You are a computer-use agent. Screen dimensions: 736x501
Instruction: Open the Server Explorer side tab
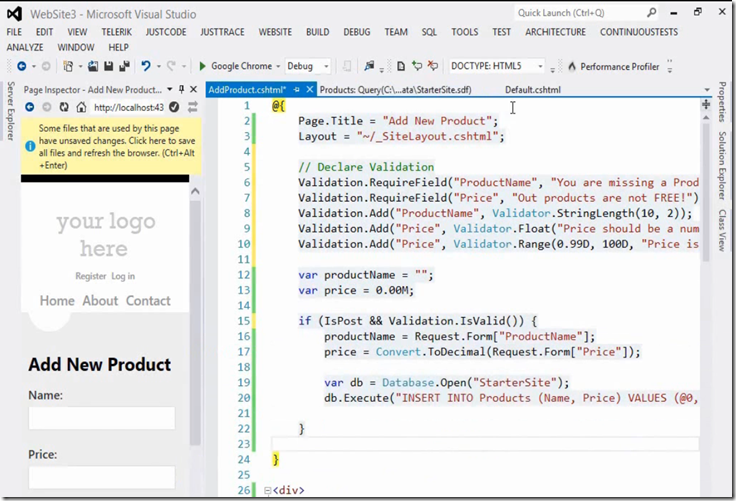[10, 111]
